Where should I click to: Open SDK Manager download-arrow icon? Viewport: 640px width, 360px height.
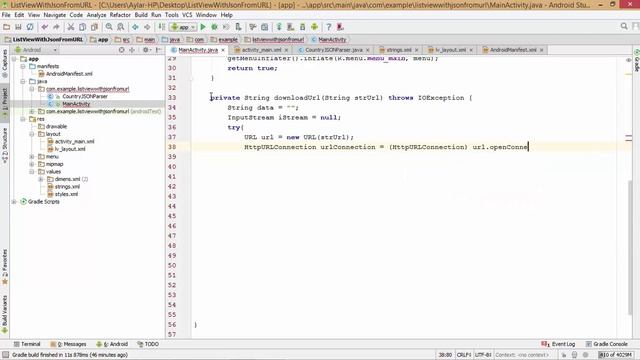(x=302, y=27)
